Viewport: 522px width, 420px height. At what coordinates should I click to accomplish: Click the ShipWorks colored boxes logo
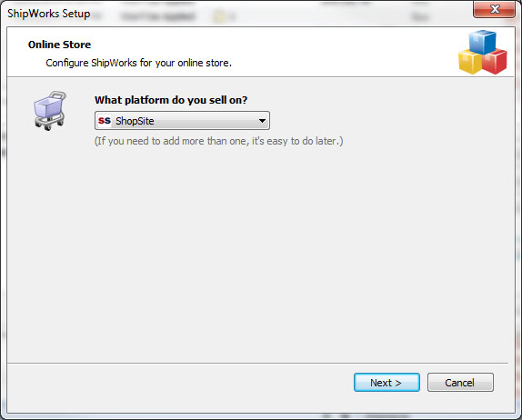483,52
